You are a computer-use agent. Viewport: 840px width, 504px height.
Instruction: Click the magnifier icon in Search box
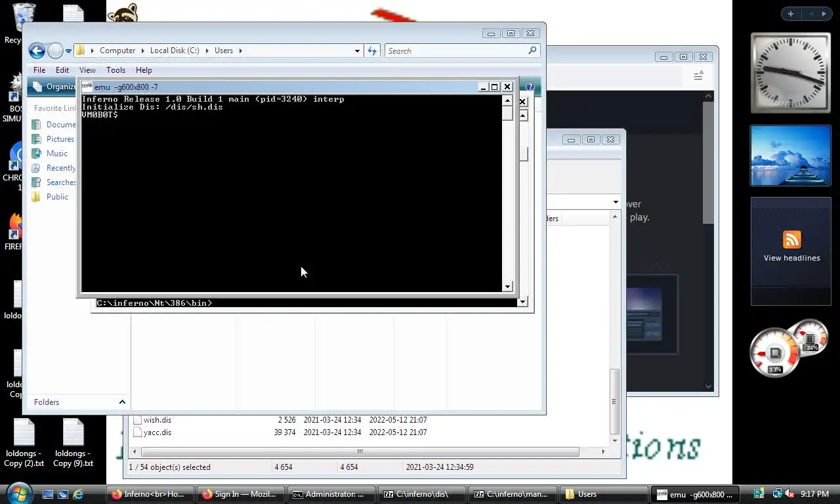(x=533, y=51)
